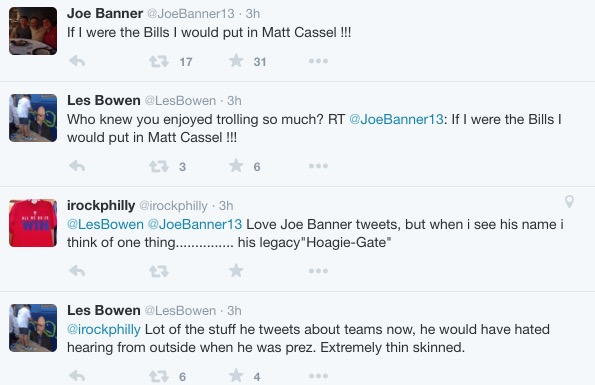595x385 pixels.
Task: Open more options on Les Bowen's trolling tweet
Action: [x=318, y=166]
